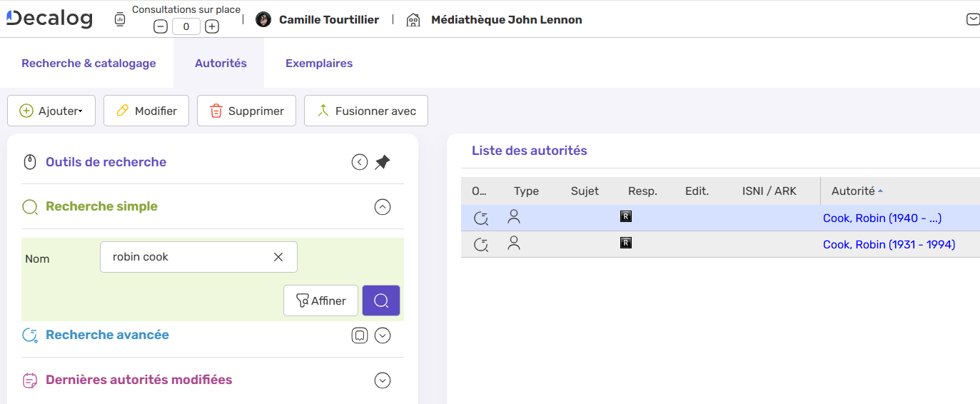Switch to Recherche & catalogage tab
The width and height of the screenshot is (980, 404).
tap(89, 63)
